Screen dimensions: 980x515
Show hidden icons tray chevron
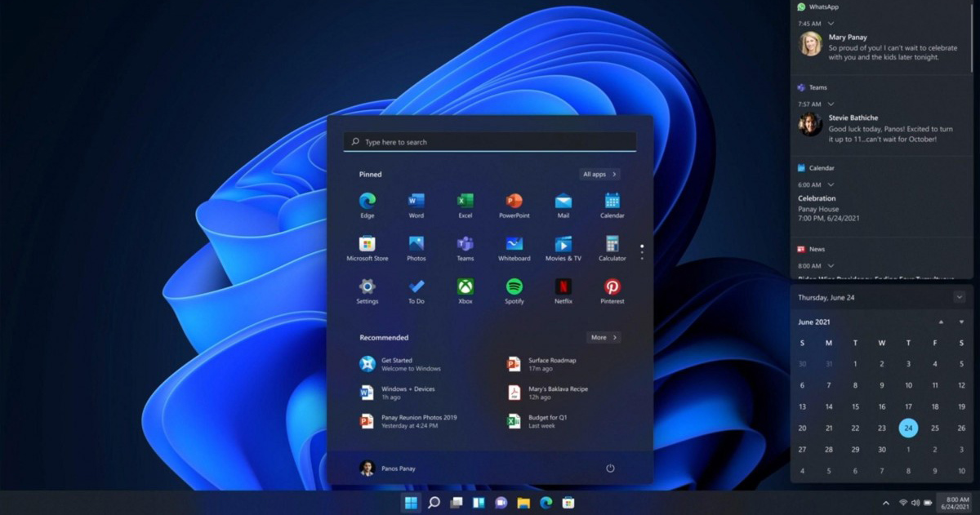tap(886, 503)
